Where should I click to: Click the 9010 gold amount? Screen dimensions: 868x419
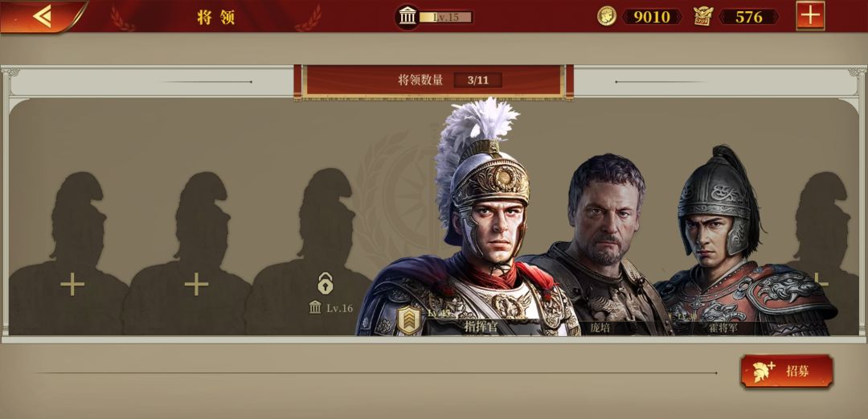tap(652, 17)
